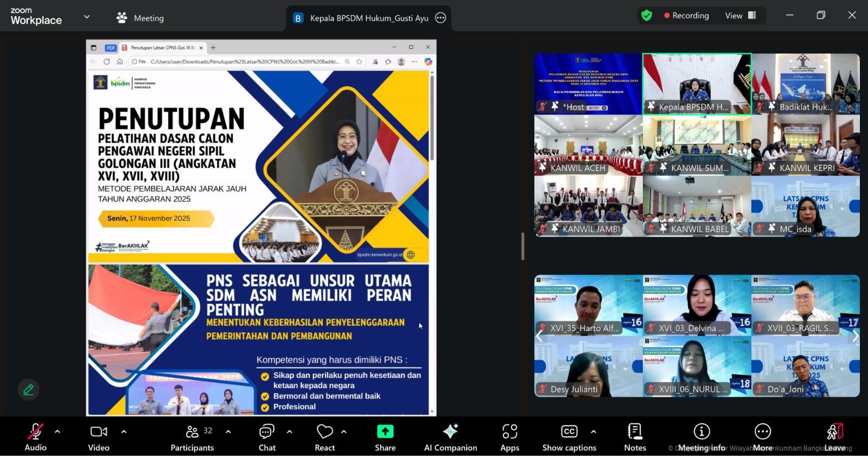
Task: Open the shared browser Copilot icon
Action: tap(428, 61)
